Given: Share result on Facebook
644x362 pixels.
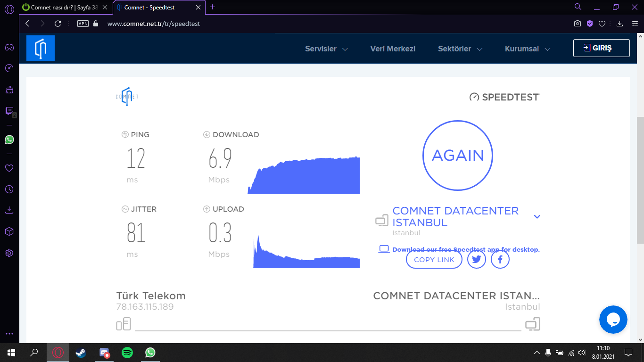Looking at the screenshot, I should pos(500,259).
